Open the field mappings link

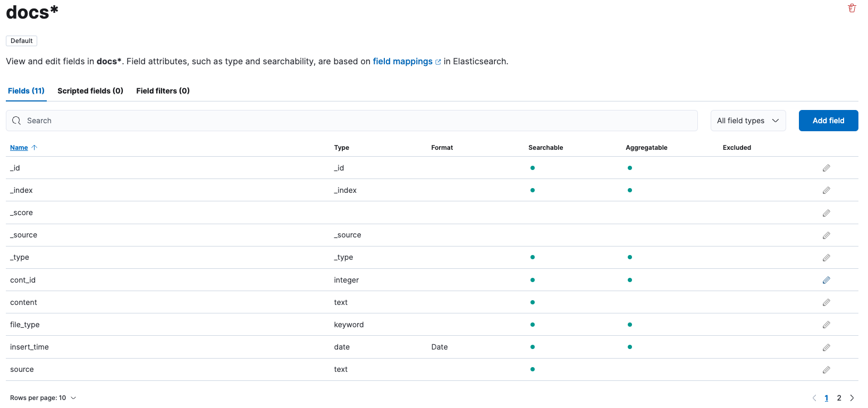[402, 62]
